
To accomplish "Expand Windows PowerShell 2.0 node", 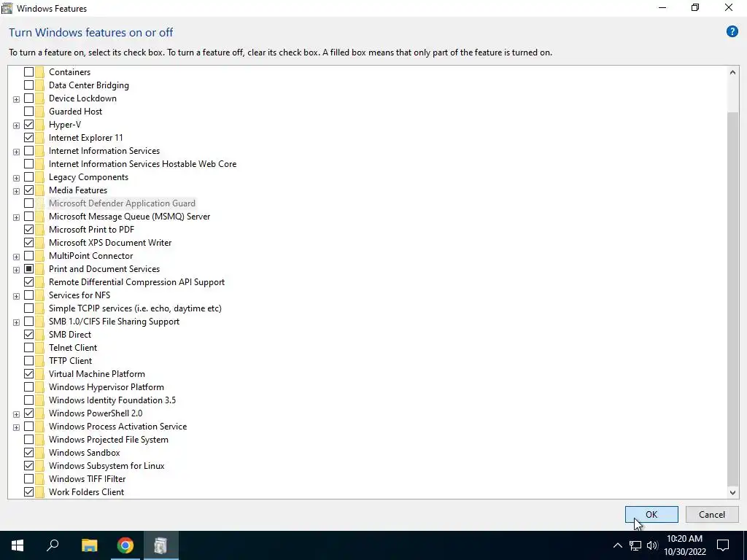I will coord(16,414).
